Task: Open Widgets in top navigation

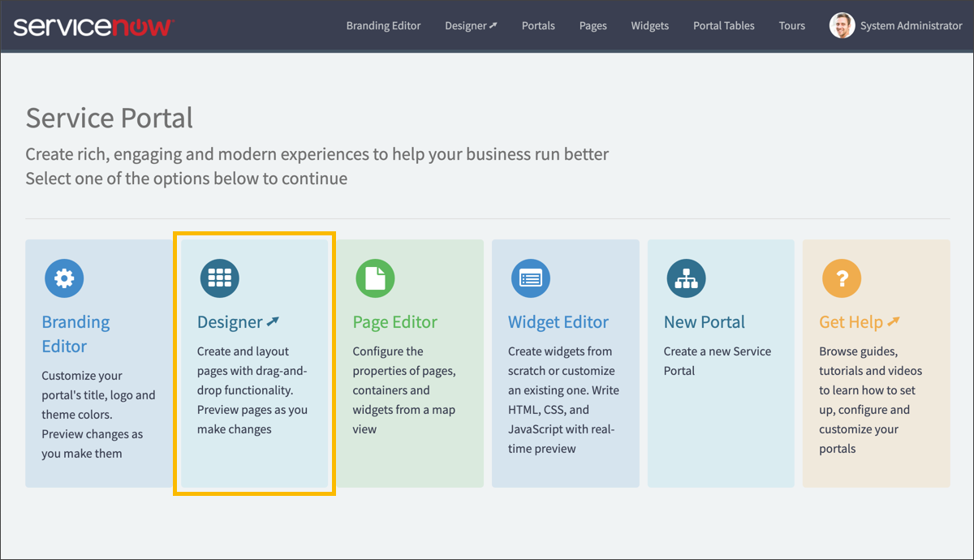Action: pos(650,26)
